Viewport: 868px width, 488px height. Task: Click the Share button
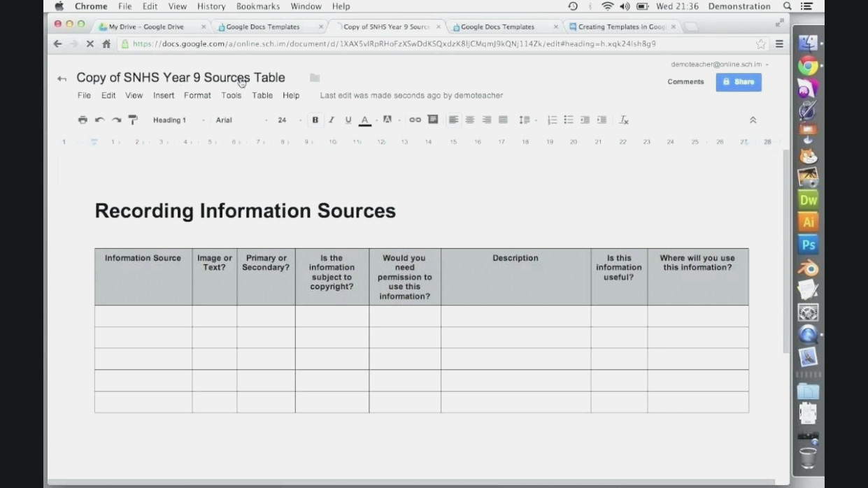739,82
